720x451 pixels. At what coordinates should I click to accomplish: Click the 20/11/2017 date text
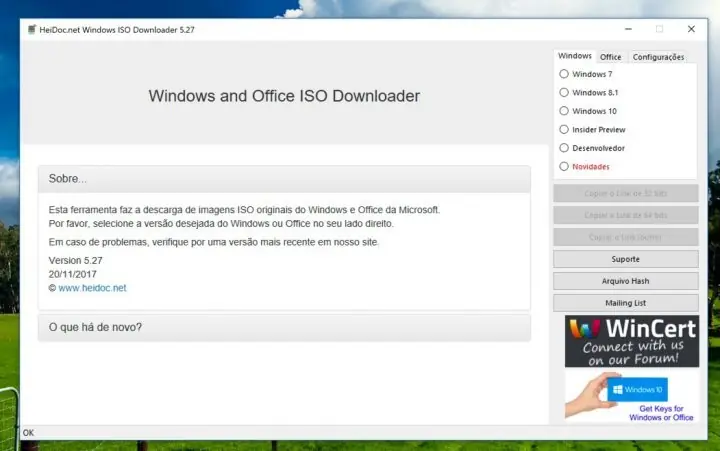click(73, 274)
